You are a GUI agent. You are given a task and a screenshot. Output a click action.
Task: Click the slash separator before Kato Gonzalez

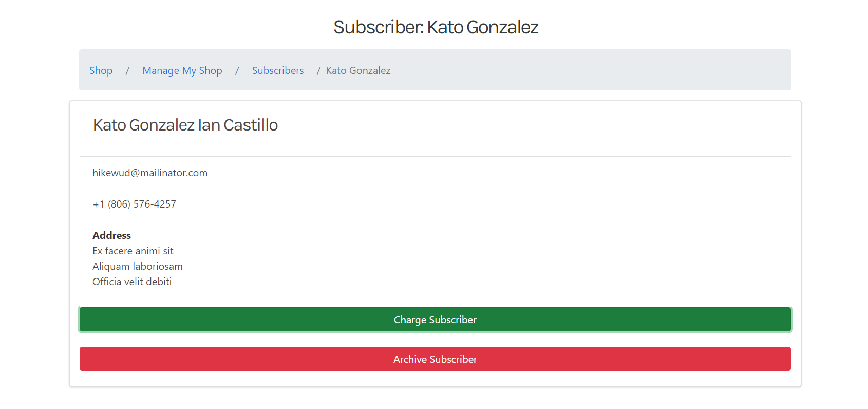[x=318, y=70]
